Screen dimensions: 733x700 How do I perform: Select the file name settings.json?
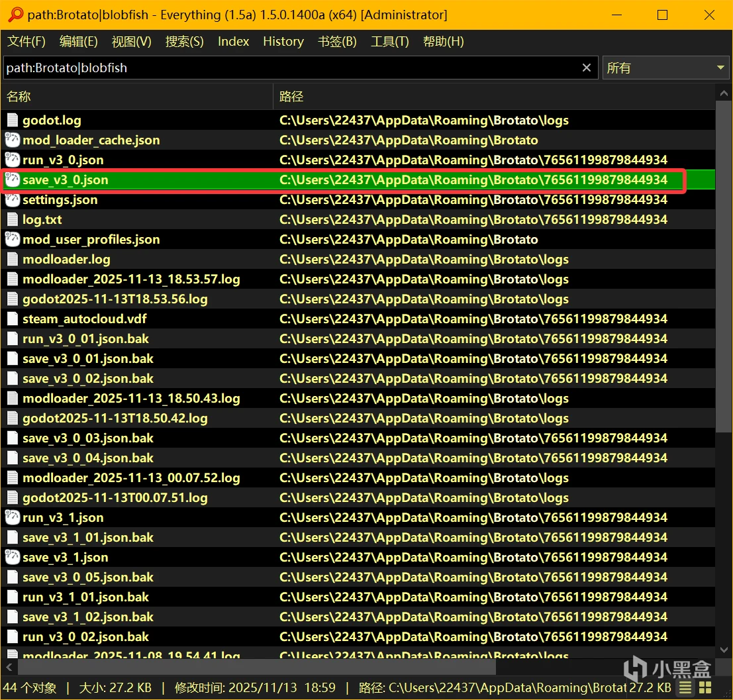(x=60, y=199)
